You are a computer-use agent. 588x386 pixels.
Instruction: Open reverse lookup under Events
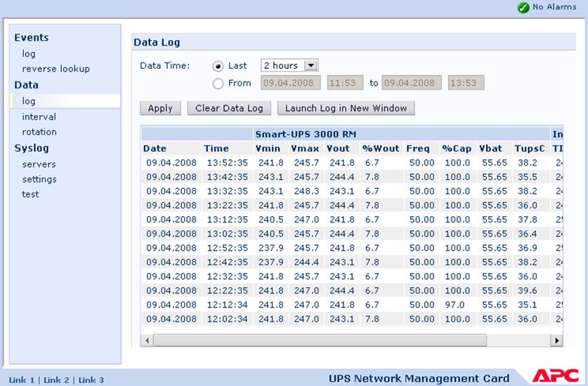coord(56,69)
